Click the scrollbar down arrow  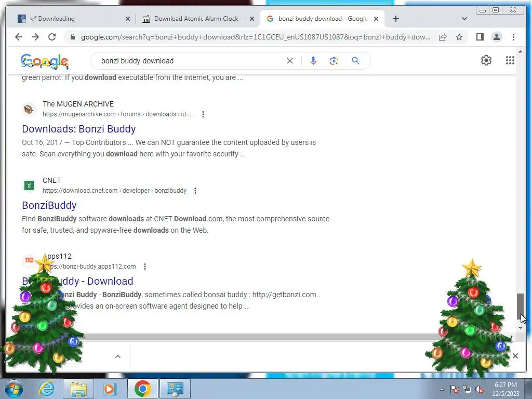520,328
